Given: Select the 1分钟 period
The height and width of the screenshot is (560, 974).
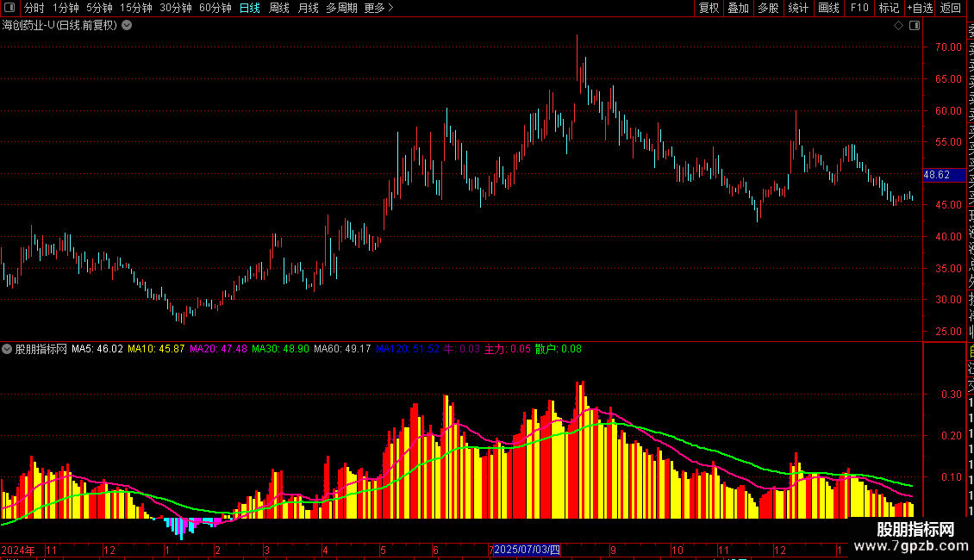Looking at the screenshot, I should [x=66, y=8].
